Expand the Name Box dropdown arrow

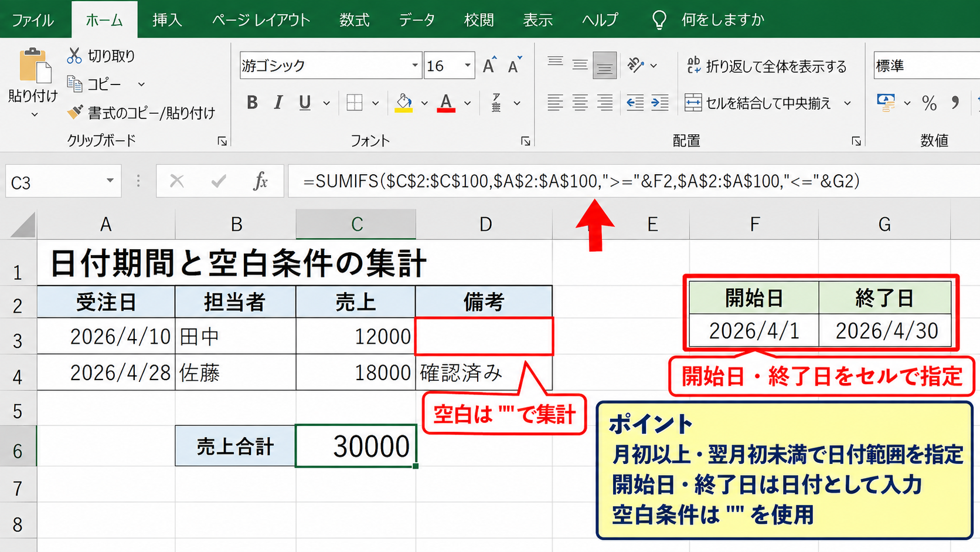[x=110, y=181]
